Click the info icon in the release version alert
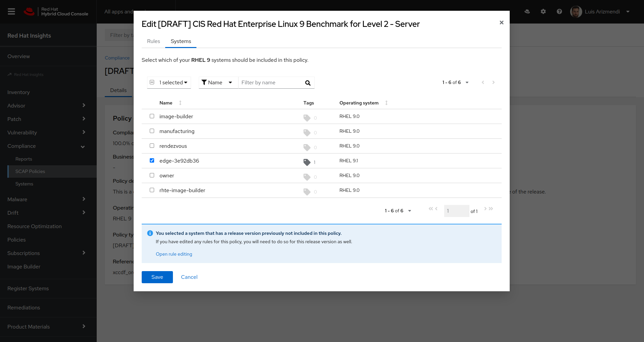Viewport: 644px width, 342px height. tap(150, 233)
